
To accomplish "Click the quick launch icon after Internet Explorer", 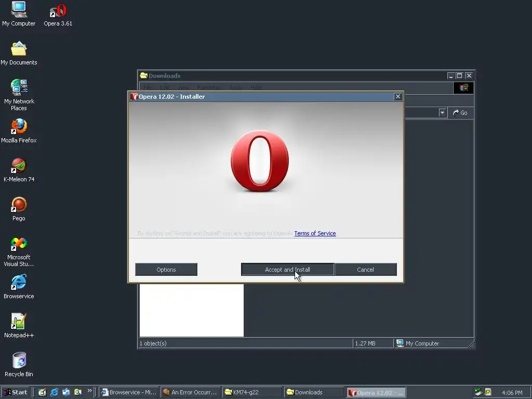I will [66, 392].
